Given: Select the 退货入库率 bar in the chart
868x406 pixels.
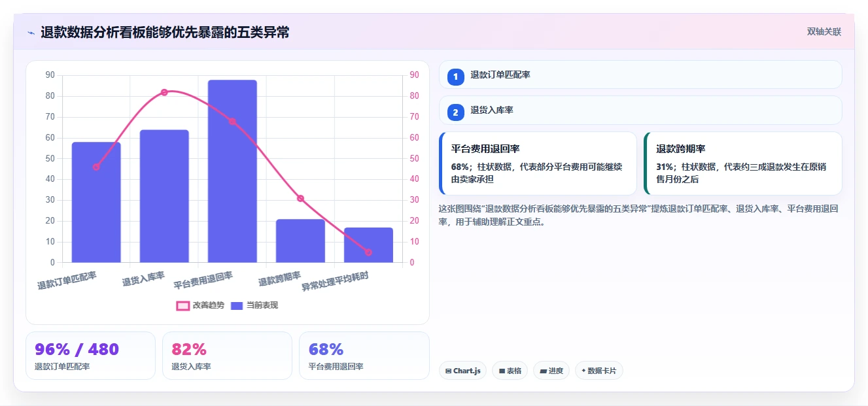Looking at the screenshot, I should pos(164,196).
